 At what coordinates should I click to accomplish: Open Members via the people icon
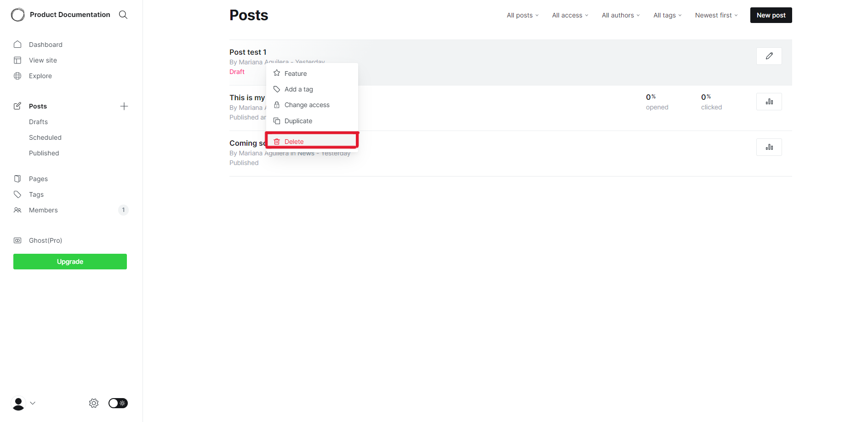(x=17, y=210)
